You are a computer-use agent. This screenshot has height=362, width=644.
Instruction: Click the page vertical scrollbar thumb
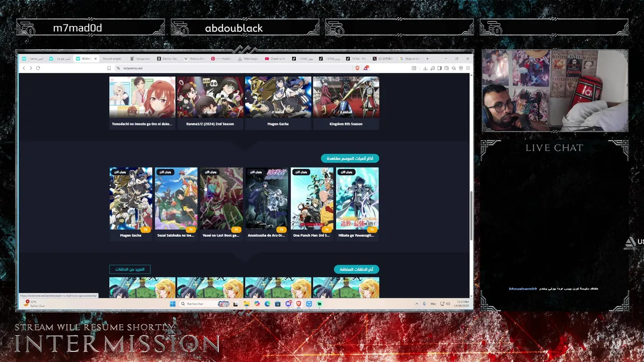point(471,216)
